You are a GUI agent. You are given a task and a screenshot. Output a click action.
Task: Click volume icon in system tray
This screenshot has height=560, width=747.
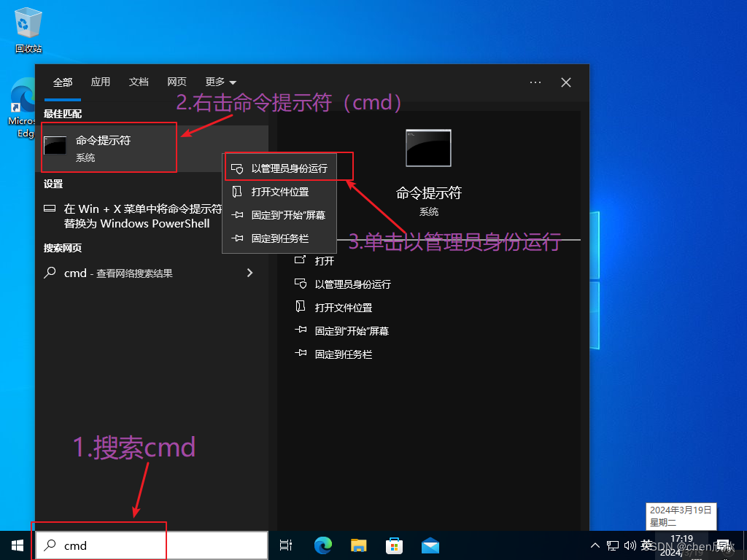[x=630, y=545]
